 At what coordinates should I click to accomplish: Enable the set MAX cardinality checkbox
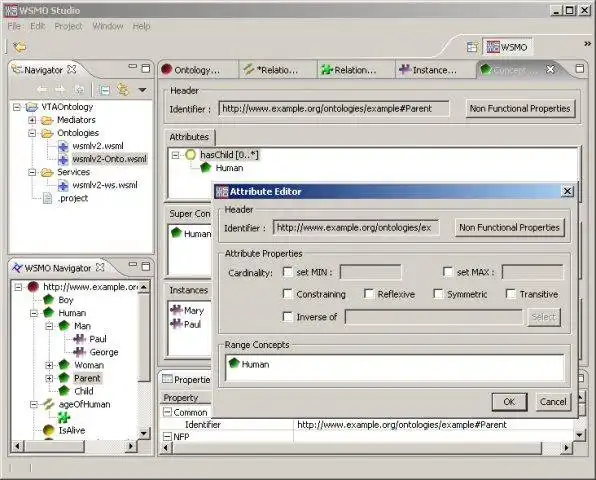[x=448, y=272]
